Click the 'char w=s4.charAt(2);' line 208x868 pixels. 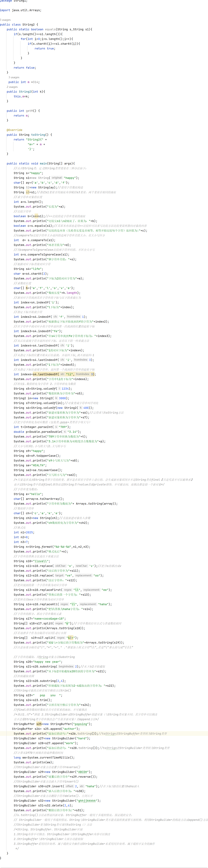click(31, 274)
